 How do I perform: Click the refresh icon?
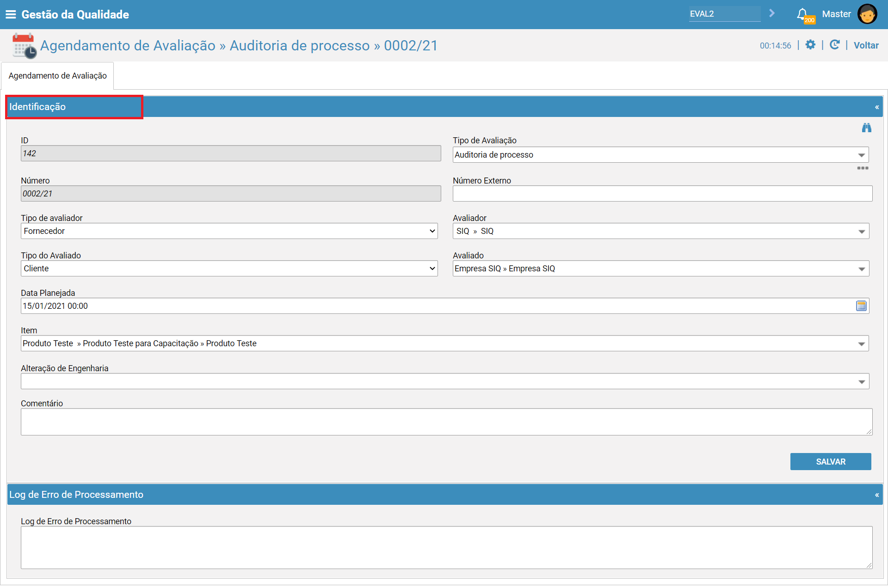pos(834,45)
